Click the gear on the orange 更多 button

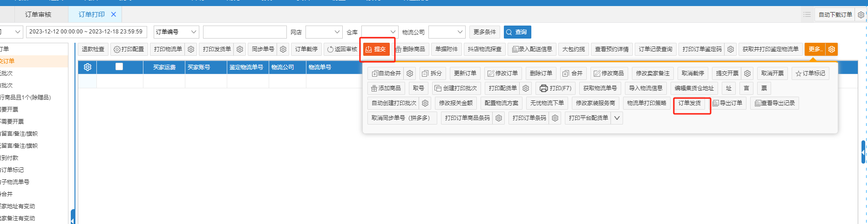(x=832, y=49)
